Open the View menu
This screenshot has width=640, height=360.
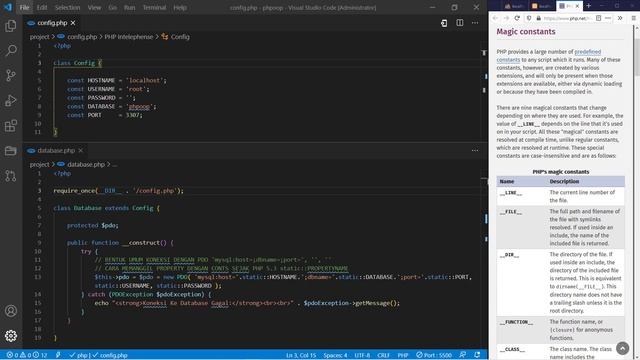pos(94,7)
